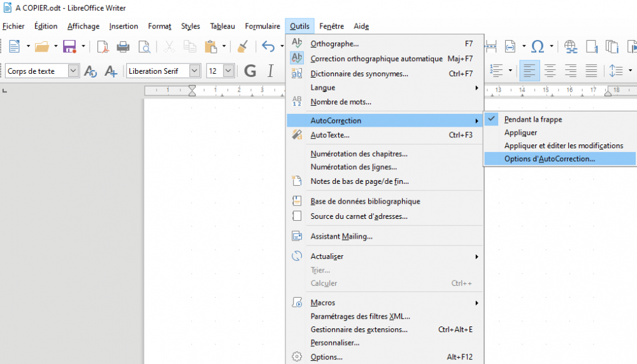637x364 pixels.
Task: Click the Export as PDF icon
Action: 103,46
